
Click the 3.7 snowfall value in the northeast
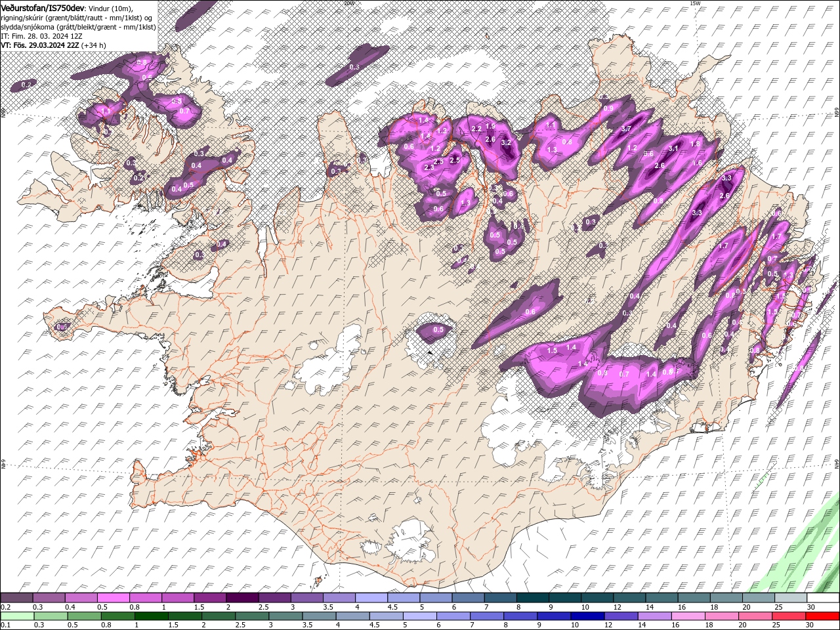(625, 129)
